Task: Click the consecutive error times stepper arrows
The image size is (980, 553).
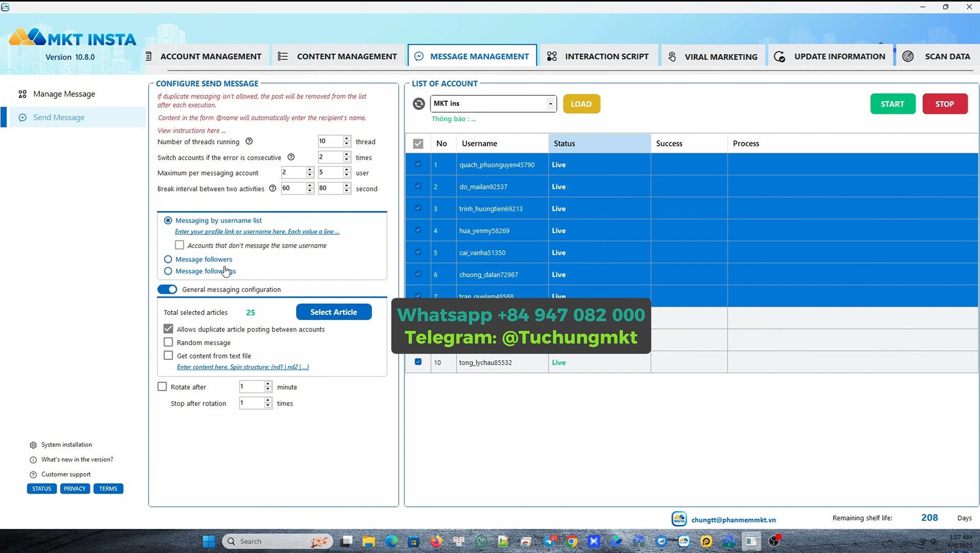Action: click(347, 157)
